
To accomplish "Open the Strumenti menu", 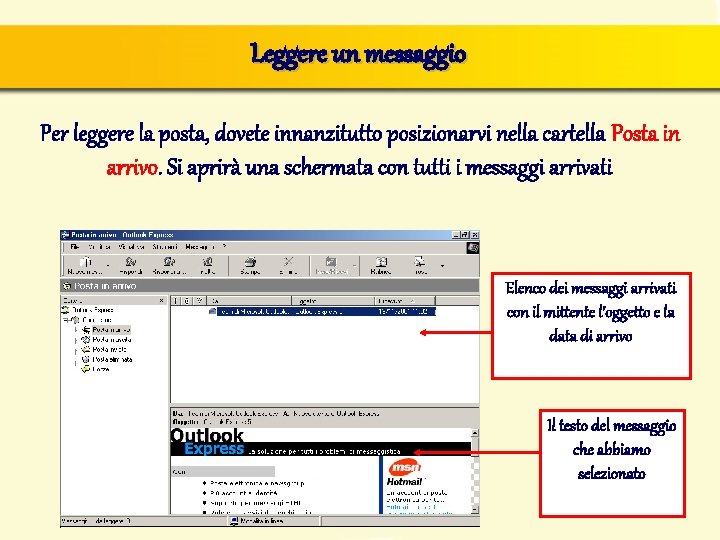I will click(165, 247).
